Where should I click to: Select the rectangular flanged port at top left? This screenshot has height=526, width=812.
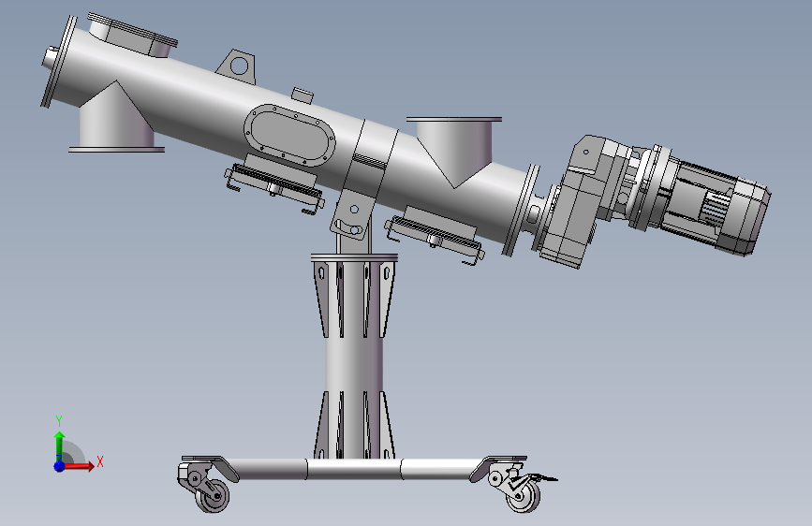(x=133, y=36)
